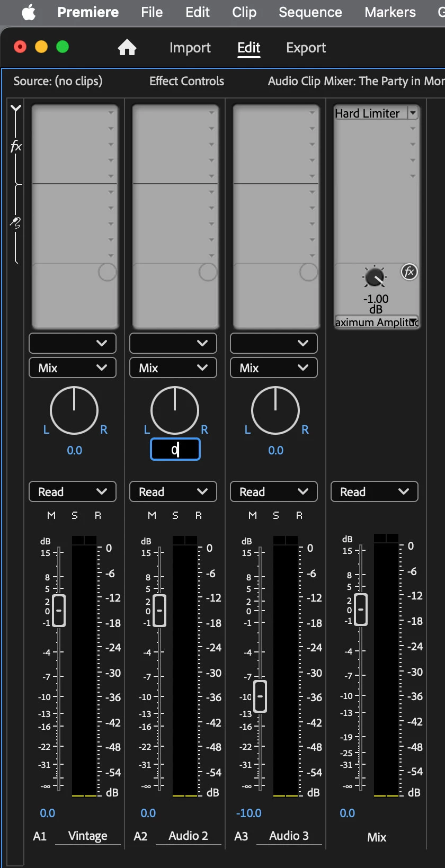Viewport: 445px width, 868px height.
Task: Mute track A3
Action: click(x=253, y=515)
